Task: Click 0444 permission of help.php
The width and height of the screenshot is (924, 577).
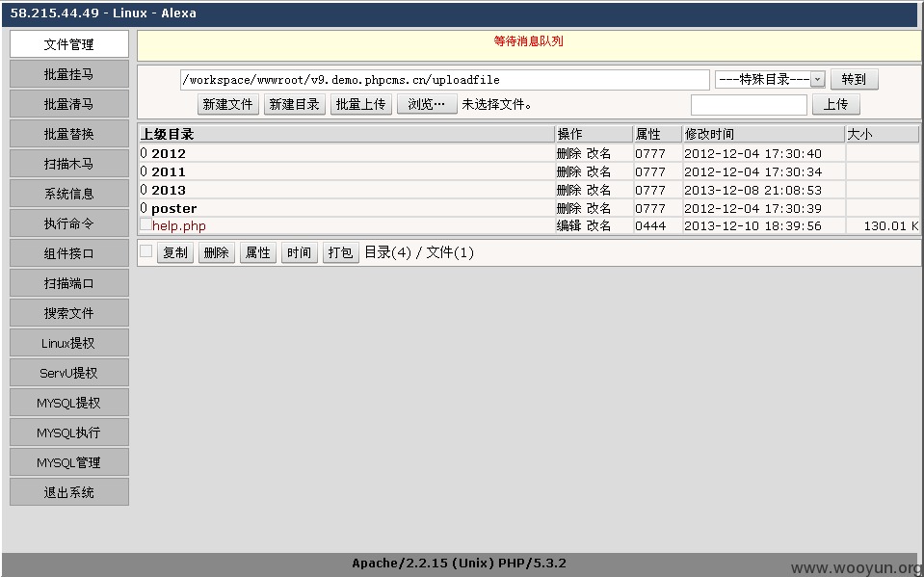Action: (650, 225)
